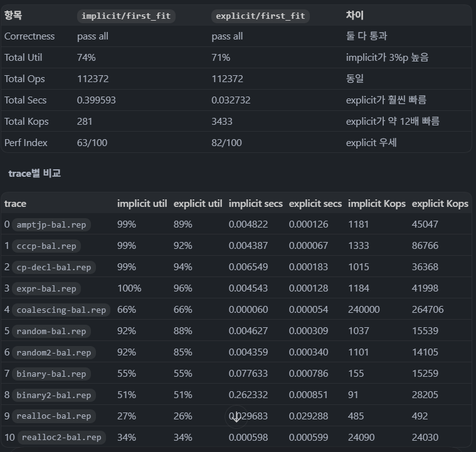Click the 28205 explicit Kops value
The image size is (476, 452).
[x=425, y=394]
